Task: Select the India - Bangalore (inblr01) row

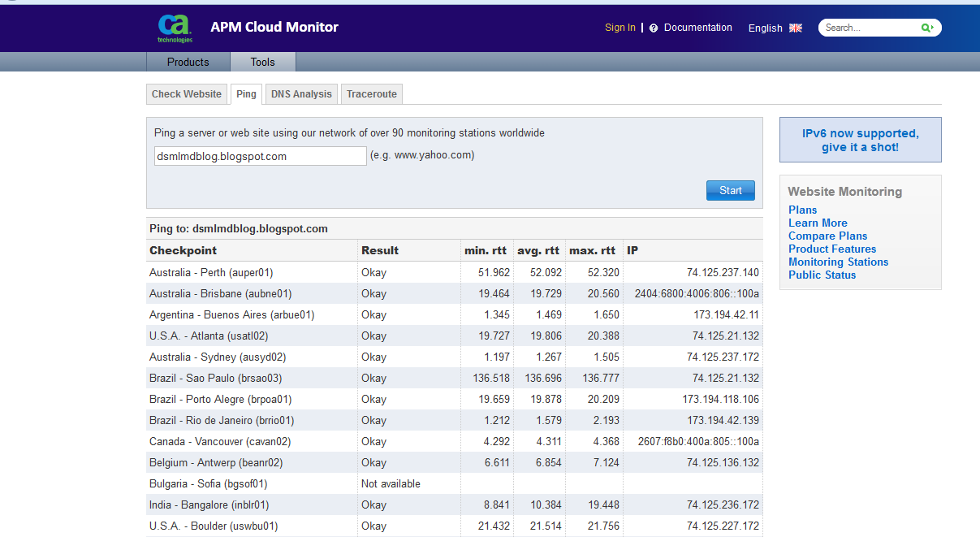Action: click(x=455, y=505)
